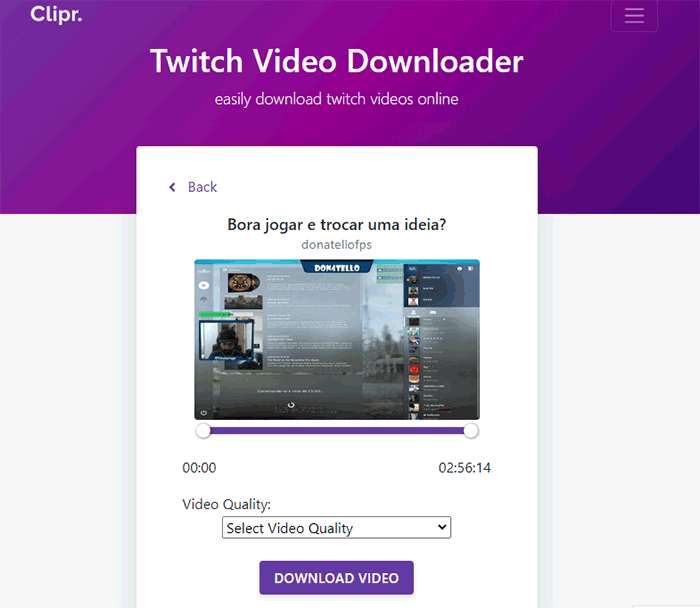Screen dimensions: 700x608
Task: Click the channel name donatellofps
Action: 337,245
